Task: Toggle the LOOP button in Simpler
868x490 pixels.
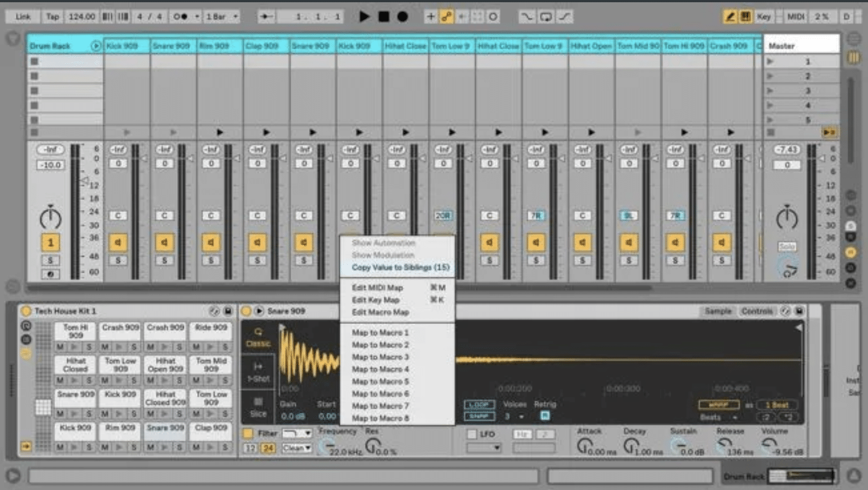Action: click(x=479, y=405)
